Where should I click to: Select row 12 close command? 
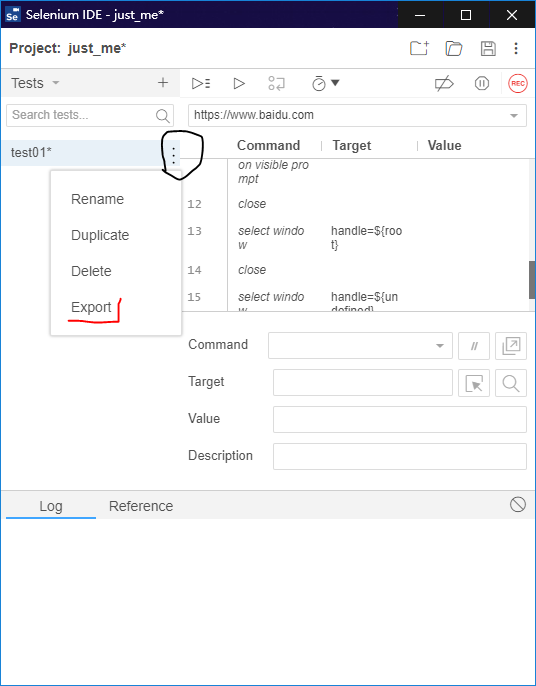pyautogui.click(x=357, y=204)
